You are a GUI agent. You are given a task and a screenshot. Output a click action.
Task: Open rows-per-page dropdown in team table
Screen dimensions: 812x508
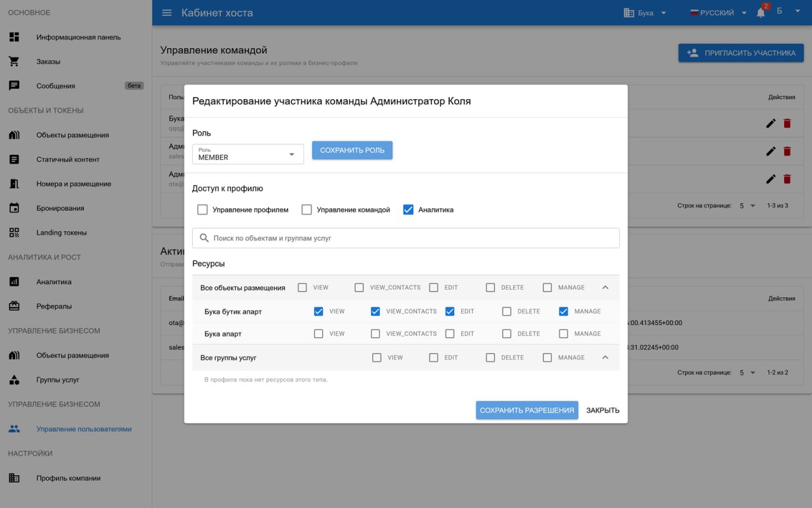(747, 206)
